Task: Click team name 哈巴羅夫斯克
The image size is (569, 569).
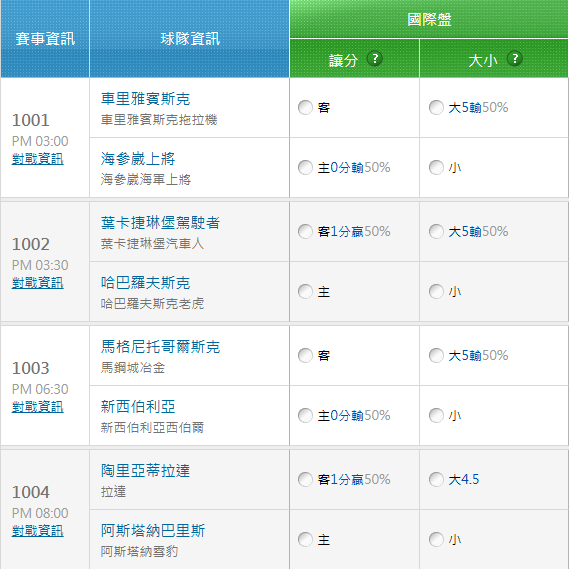Action: [146, 283]
